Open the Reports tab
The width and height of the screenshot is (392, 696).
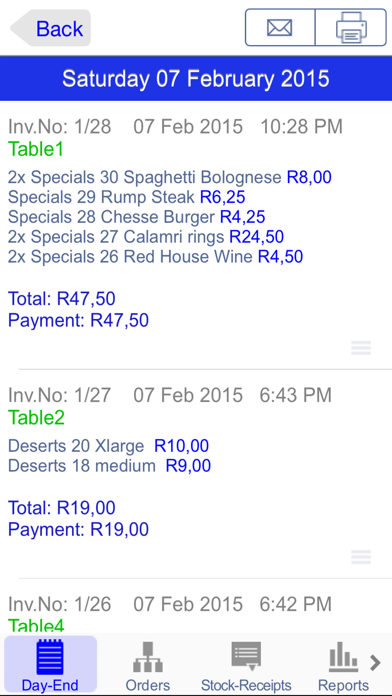click(x=343, y=664)
